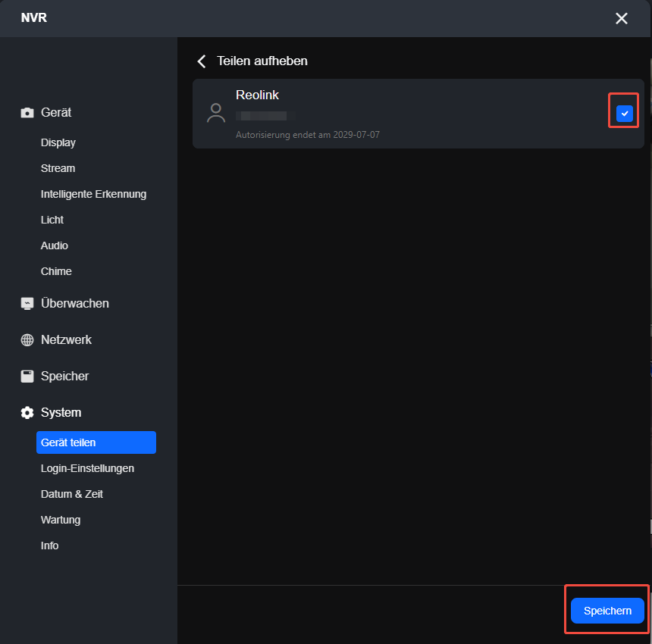This screenshot has width=652, height=644.
Task: Select Intelligente Erkennung in sidebar
Action: (x=93, y=194)
